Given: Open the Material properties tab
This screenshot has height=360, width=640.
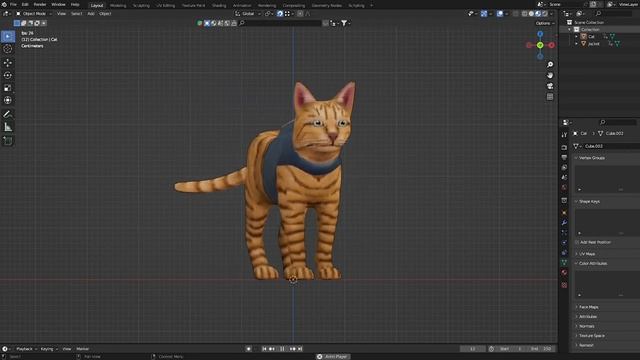Looking at the screenshot, I should click(564, 272).
